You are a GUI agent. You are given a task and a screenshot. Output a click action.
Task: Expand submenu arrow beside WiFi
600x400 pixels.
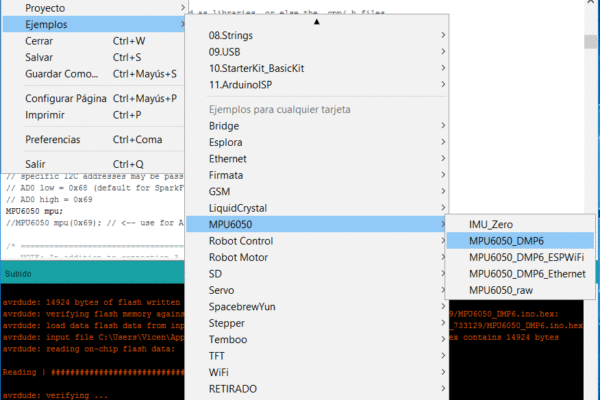pos(443,372)
